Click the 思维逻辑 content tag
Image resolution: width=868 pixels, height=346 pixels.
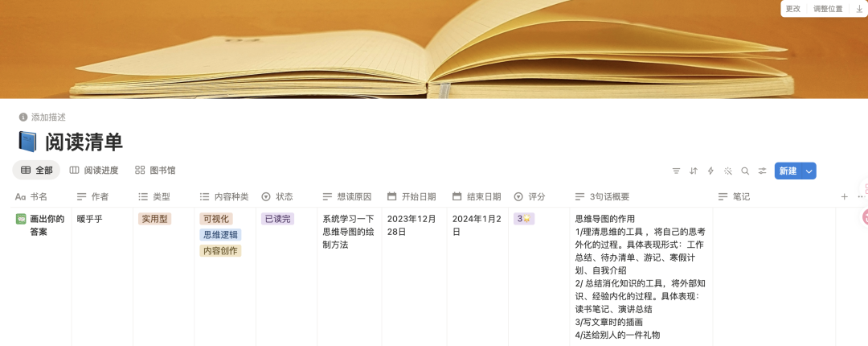pos(220,234)
